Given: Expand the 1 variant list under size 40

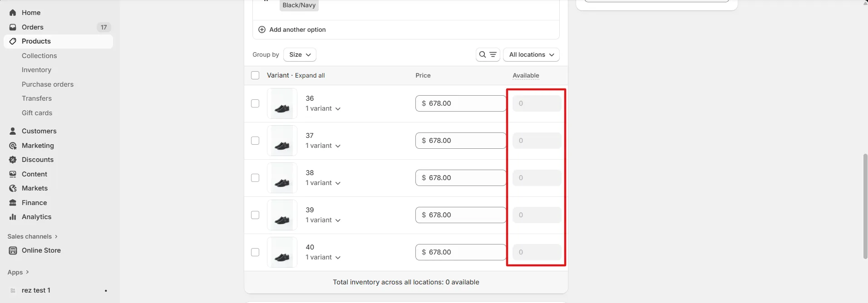Looking at the screenshot, I should [x=323, y=257].
